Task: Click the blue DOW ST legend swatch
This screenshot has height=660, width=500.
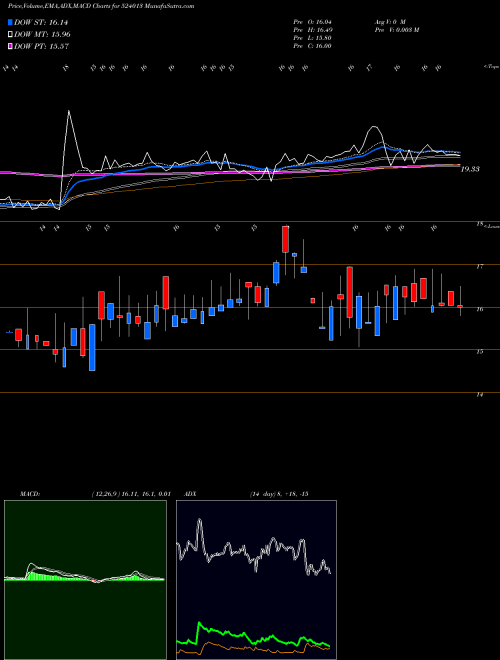Action: [x=10, y=22]
